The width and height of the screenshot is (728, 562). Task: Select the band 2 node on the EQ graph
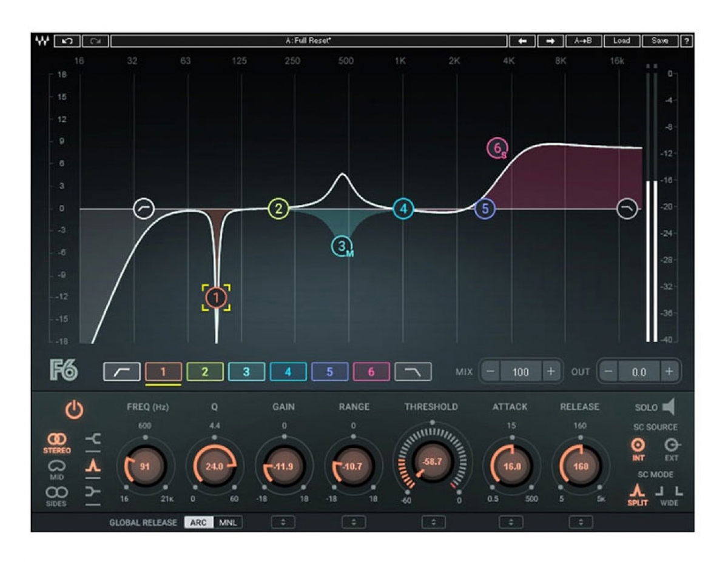click(278, 209)
